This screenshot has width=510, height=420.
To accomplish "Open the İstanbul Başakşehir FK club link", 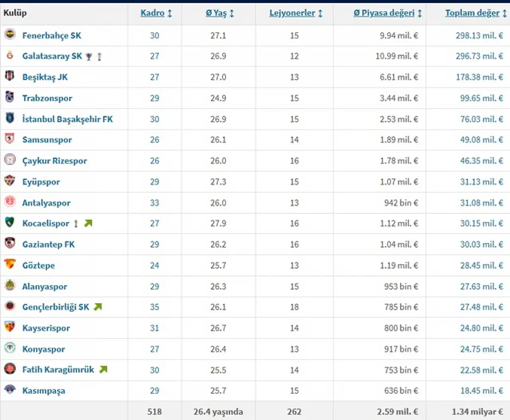I will [x=67, y=119].
